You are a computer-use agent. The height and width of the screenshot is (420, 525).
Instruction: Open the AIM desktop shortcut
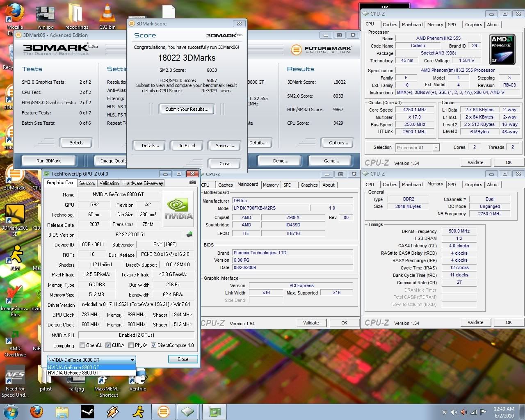[x=15, y=258]
